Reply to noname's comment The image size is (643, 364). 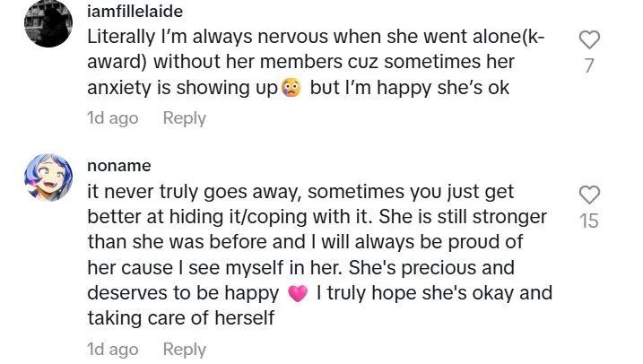pyautogui.click(x=184, y=350)
